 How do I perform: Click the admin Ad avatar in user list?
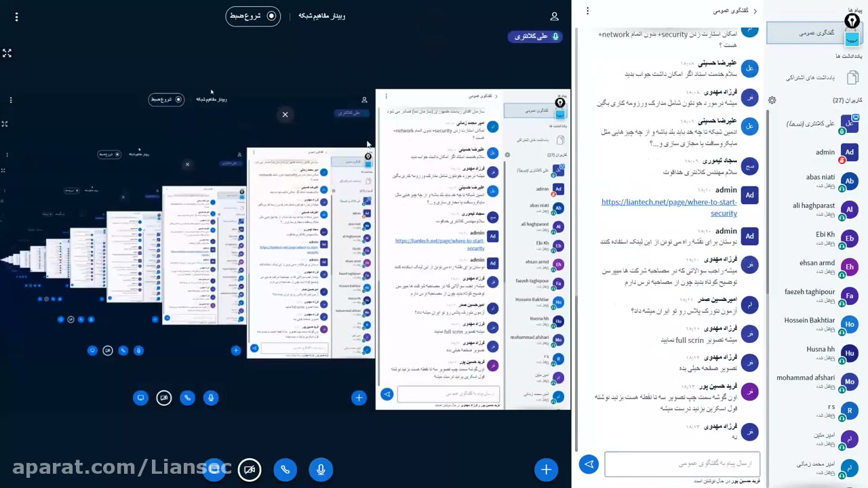(849, 152)
